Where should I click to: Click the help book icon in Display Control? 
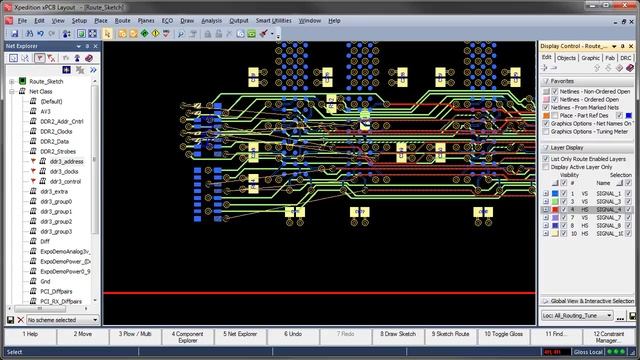tap(630, 68)
